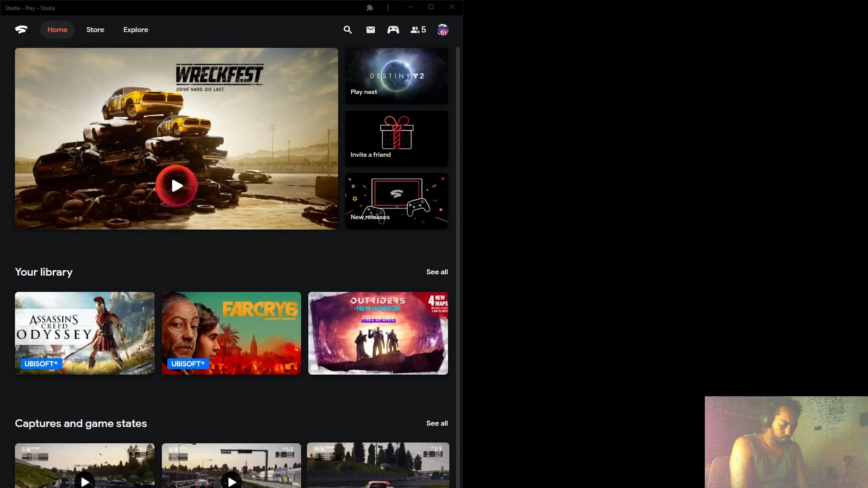
Task: Open the Destiny 2 Play next card
Action: pyautogui.click(x=396, y=76)
